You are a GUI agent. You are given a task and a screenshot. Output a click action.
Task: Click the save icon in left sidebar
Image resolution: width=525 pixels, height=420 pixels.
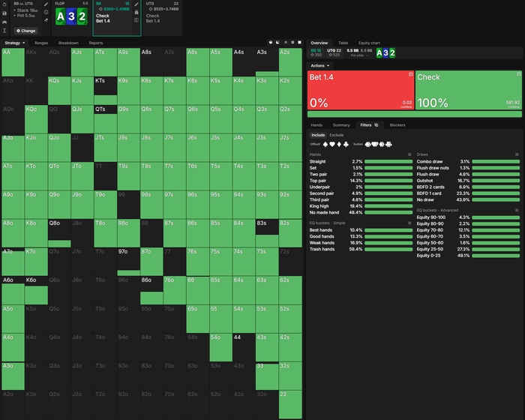click(4, 13)
